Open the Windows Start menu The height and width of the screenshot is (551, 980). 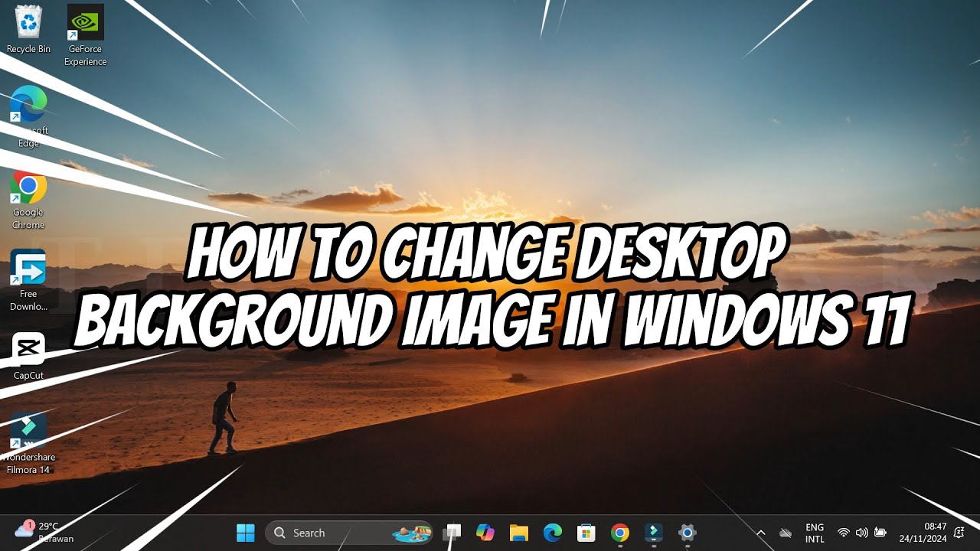[x=246, y=533]
